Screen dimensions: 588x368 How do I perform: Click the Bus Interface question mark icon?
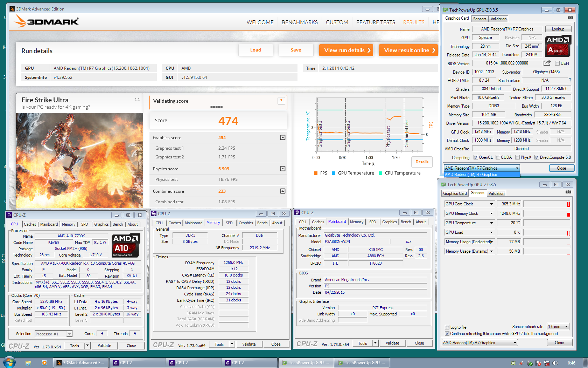(570, 80)
